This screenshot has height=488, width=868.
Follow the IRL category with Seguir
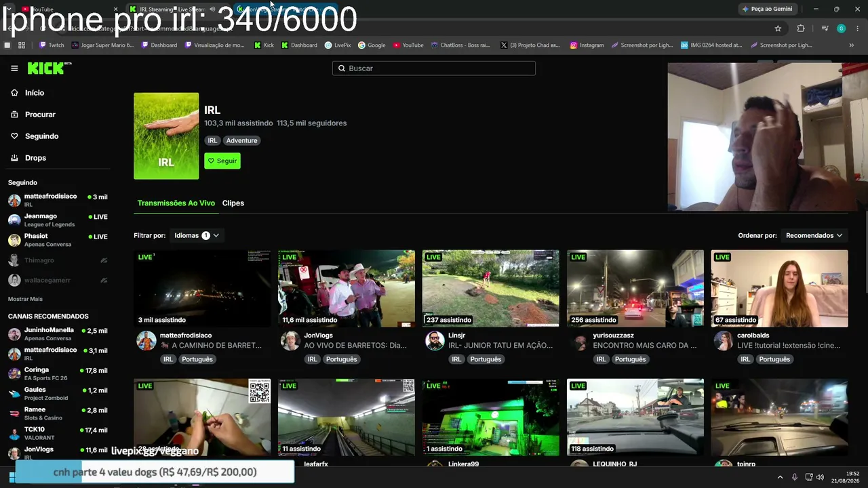pyautogui.click(x=222, y=161)
